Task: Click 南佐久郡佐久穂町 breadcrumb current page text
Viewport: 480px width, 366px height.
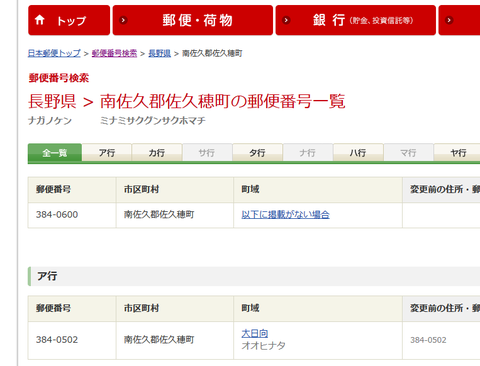Action: 212,53
